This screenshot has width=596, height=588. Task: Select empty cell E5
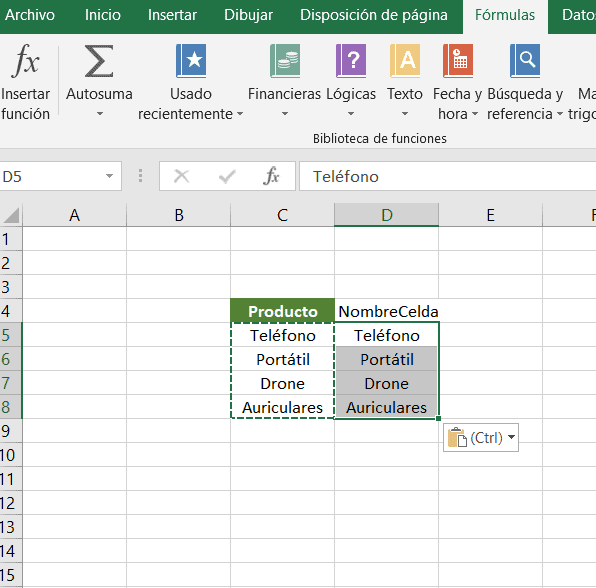coord(491,335)
